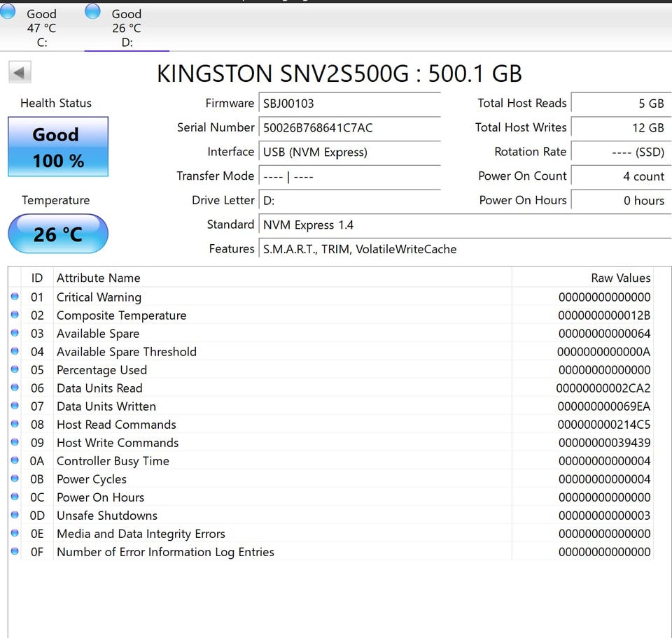Select the Host Write Commands attribute name
672x638 pixels.
(x=118, y=443)
